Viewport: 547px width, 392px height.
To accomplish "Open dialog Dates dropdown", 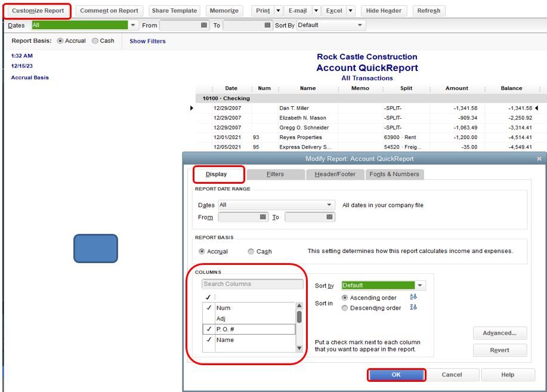I will tap(329, 205).
